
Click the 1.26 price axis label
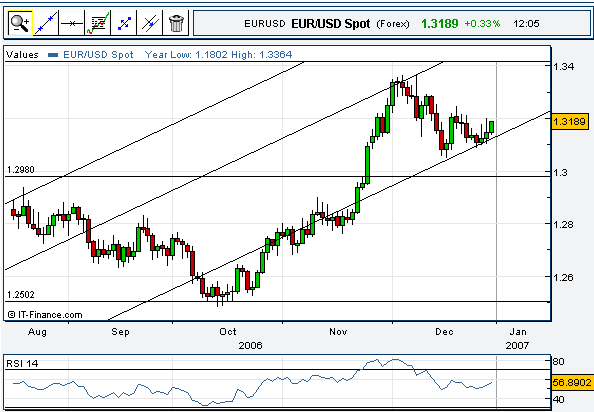(x=564, y=278)
